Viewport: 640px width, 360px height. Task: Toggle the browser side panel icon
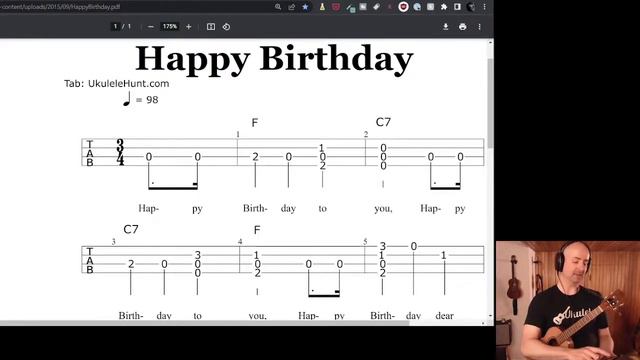[457, 7]
